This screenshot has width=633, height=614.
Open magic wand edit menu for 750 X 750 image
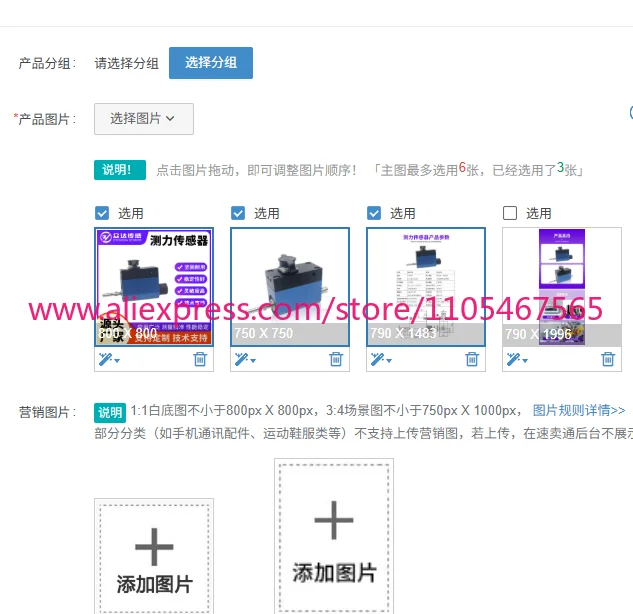coord(245,359)
